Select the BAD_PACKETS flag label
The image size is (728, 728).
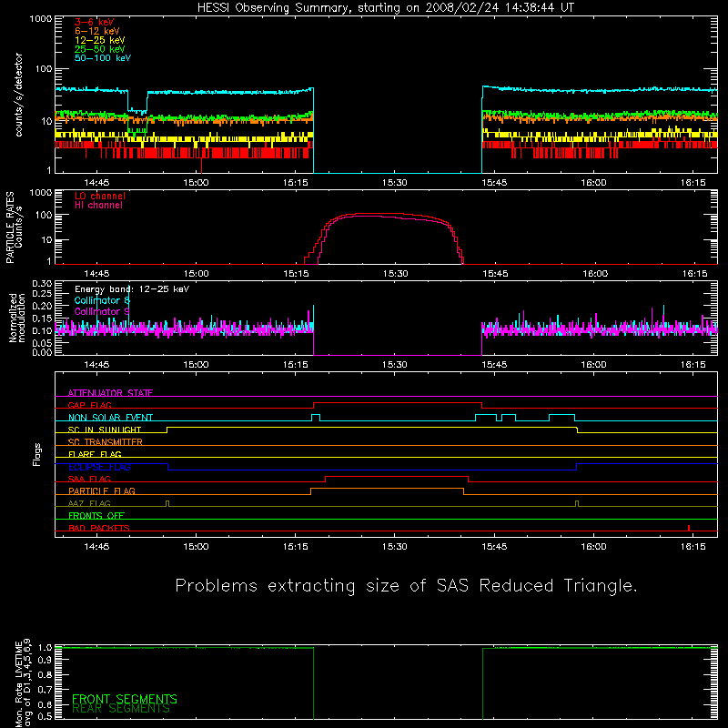(99, 528)
